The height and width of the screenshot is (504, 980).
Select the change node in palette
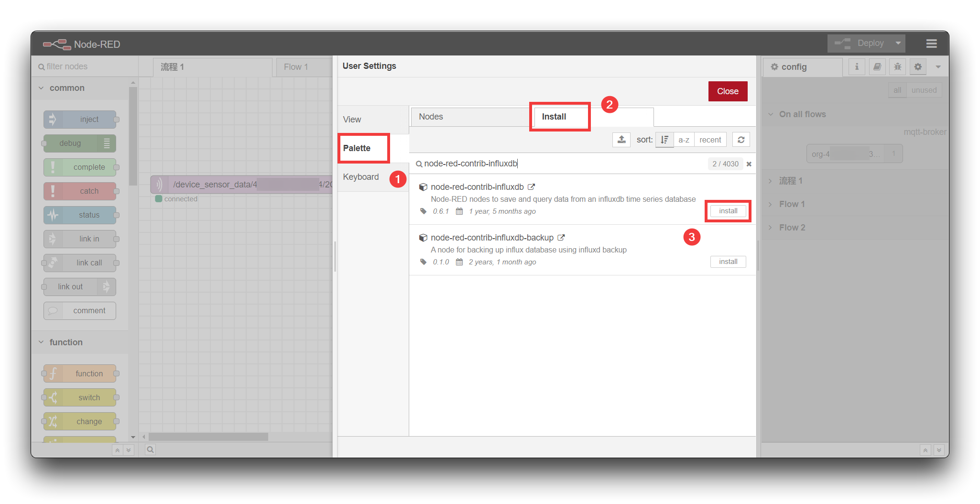pos(80,421)
